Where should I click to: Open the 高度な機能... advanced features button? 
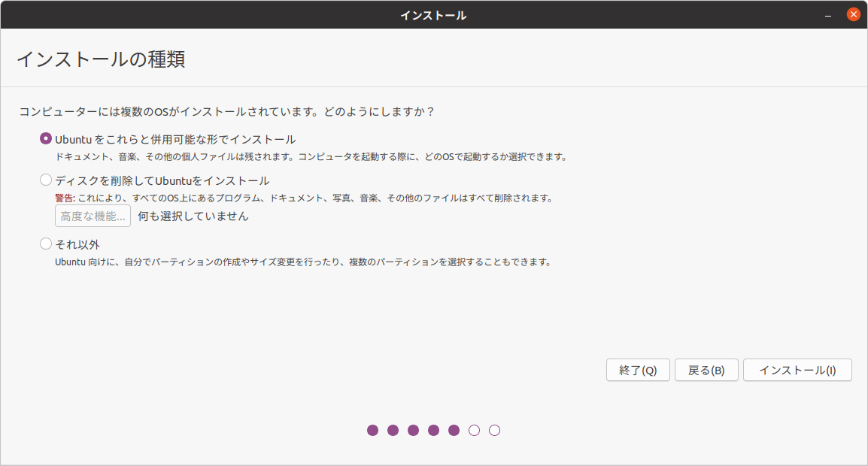click(x=93, y=216)
